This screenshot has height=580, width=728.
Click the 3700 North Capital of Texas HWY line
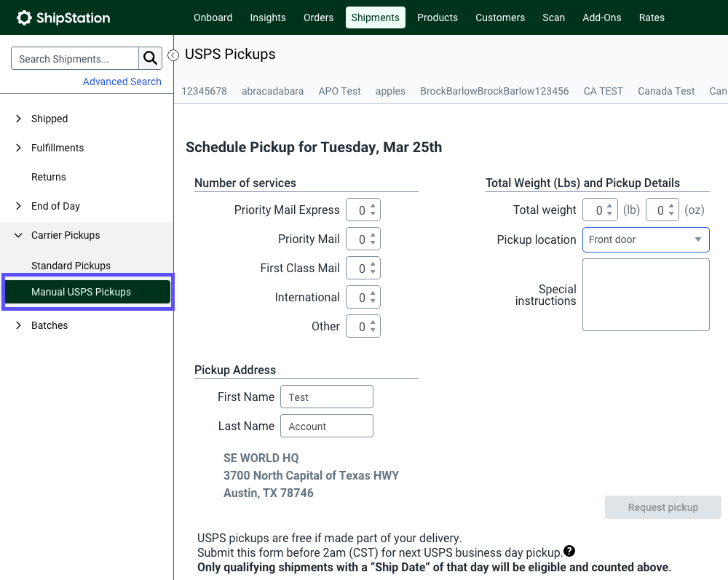311,476
